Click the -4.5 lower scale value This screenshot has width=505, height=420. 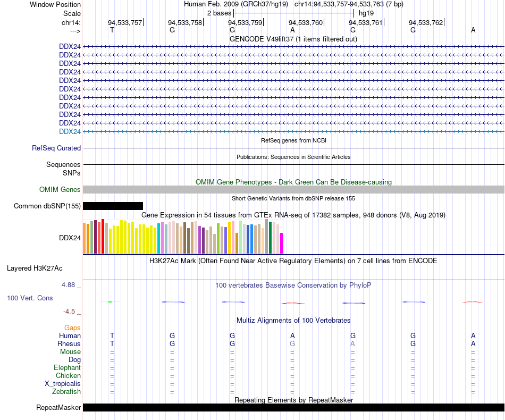click(x=69, y=312)
